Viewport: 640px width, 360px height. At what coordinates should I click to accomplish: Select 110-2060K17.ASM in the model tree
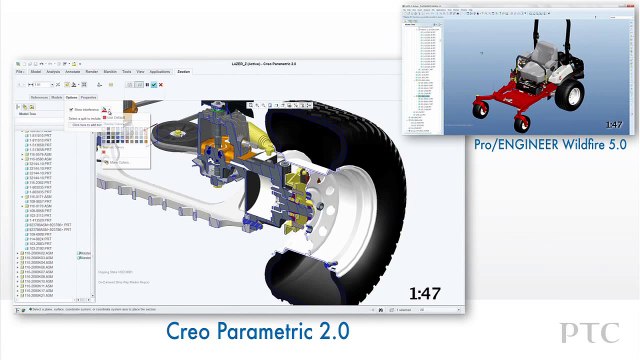tap(36, 291)
